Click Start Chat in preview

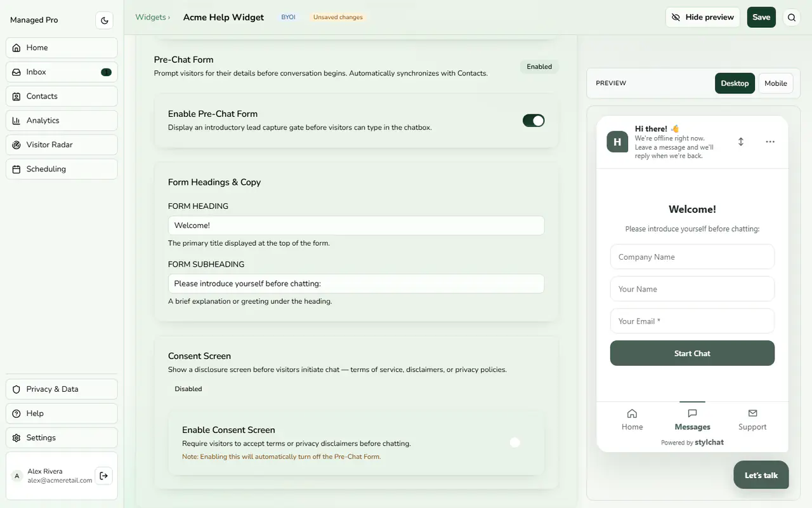(692, 353)
